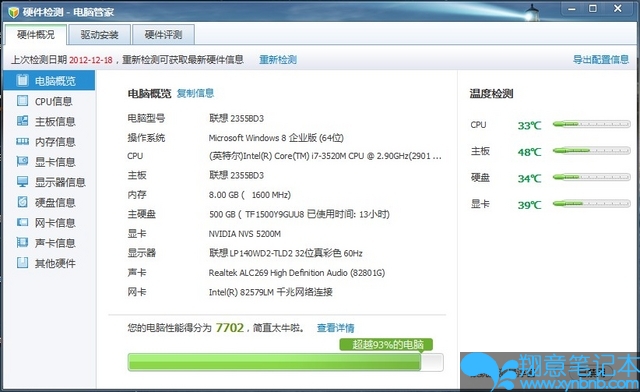640x392 pixels.
Task: Open 硬盘信息 in the sidebar
Action: tap(55, 203)
